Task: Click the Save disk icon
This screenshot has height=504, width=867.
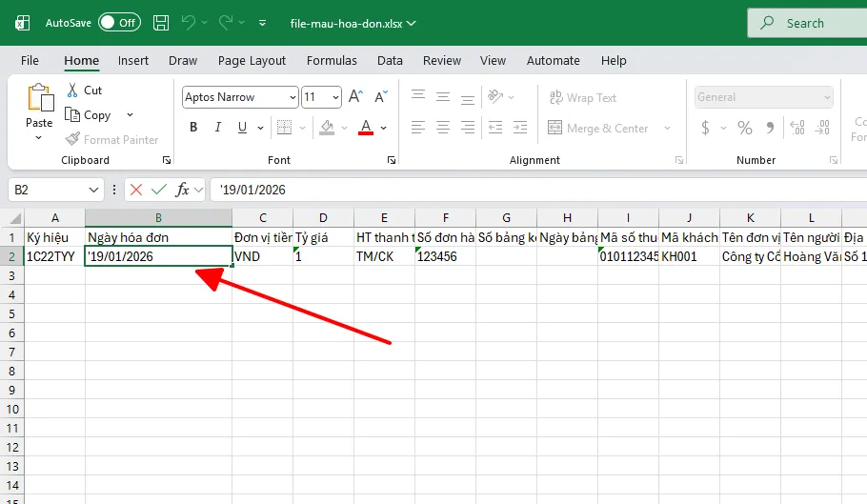Action: click(x=161, y=23)
